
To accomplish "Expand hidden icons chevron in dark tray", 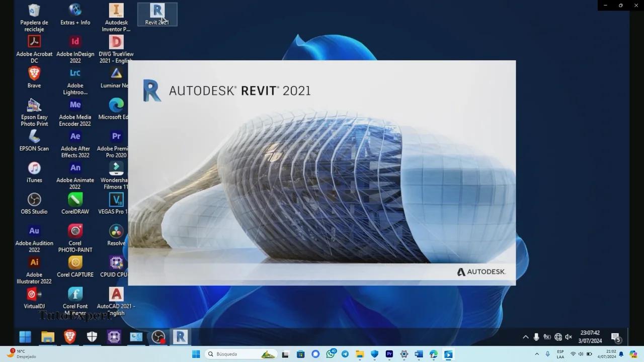I will (525, 337).
